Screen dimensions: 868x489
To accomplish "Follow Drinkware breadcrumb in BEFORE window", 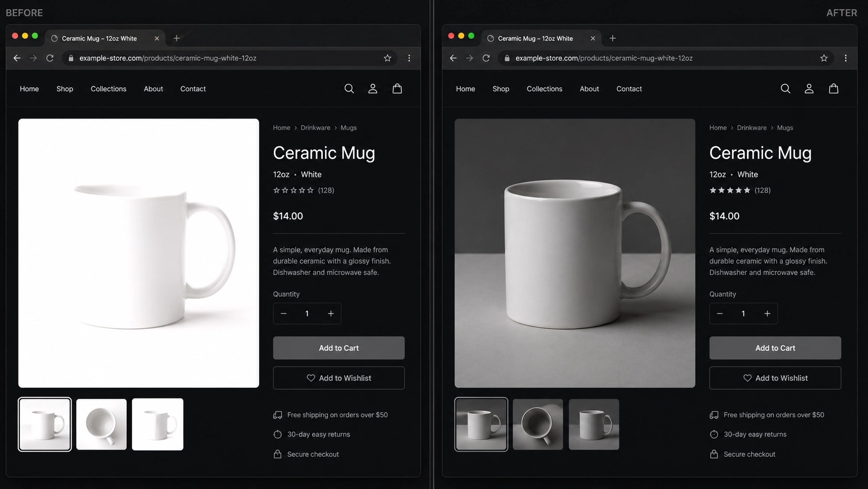I will [315, 128].
